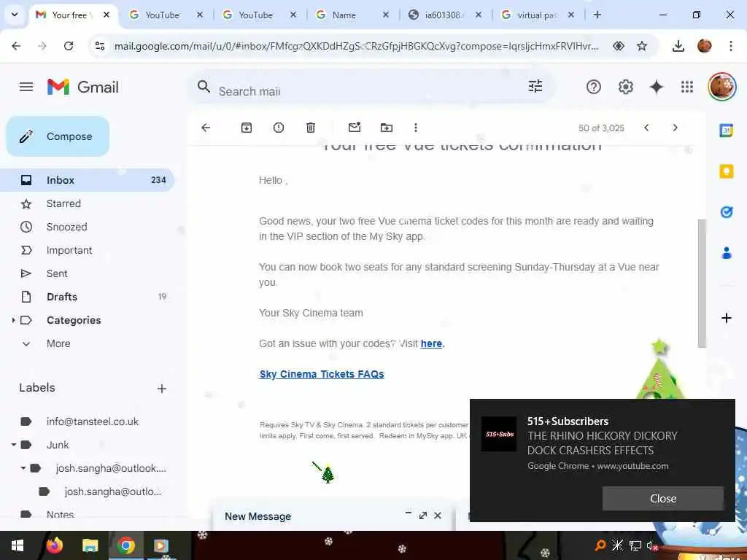This screenshot has width=747, height=560.
Task: Open the Junk label
Action: (58, 445)
